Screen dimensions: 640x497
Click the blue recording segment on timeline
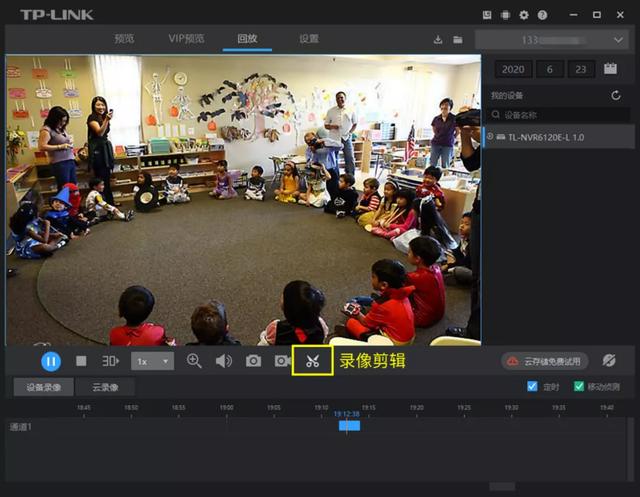point(349,426)
